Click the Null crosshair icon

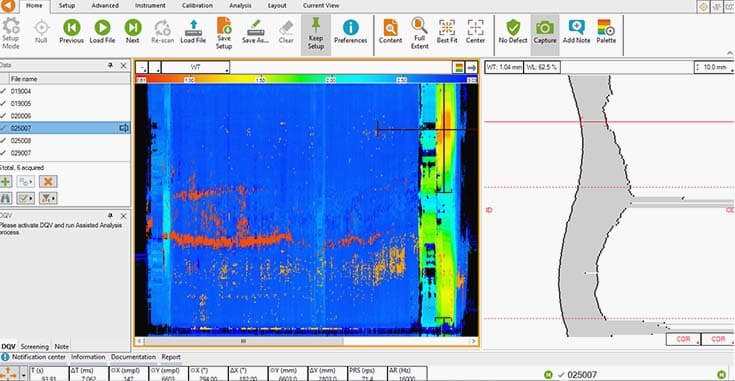pyautogui.click(x=41, y=28)
